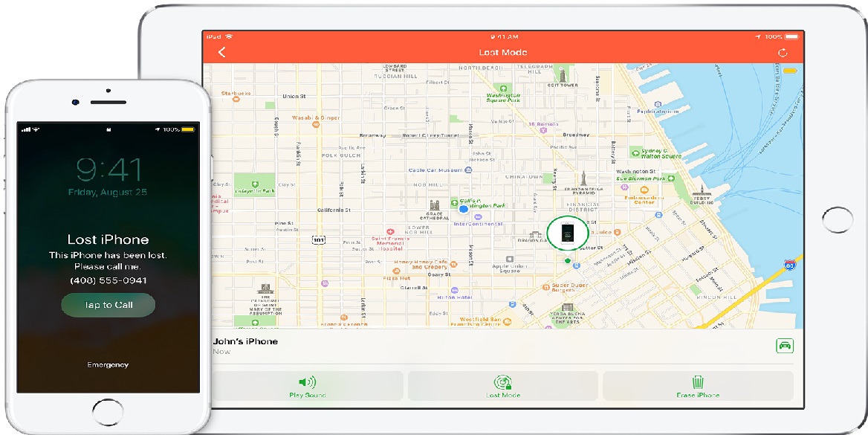Select the Sue Bierman Park marker
The height and width of the screenshot is (435, 868).
[671, 178]
